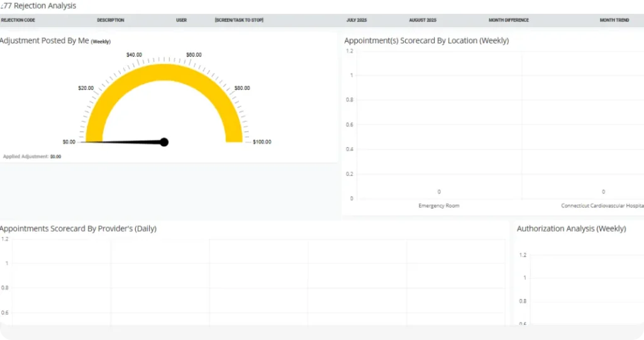Click the 0 value above Emergency Room
Image resolution: width=644 pixels, height=340 pixels.
pos(439,192)
